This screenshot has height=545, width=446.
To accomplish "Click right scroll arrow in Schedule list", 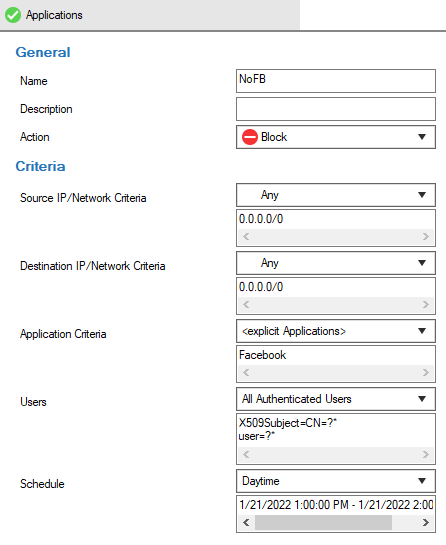I will tap(425, 522).
